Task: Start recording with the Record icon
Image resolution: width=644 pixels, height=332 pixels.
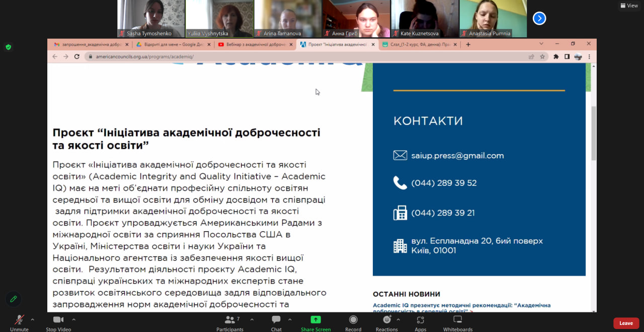Action: tap(353, 320)
